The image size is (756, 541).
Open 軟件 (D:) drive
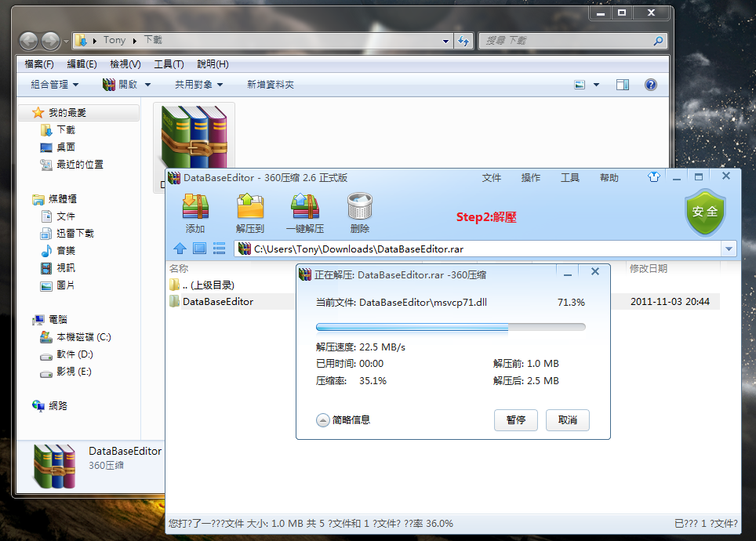click(75, 354)
